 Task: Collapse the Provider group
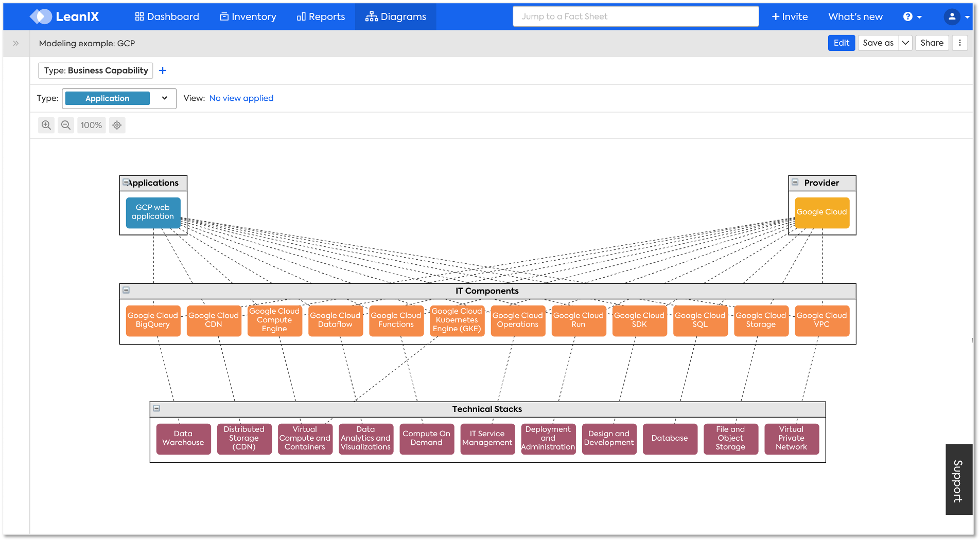point(795,182)
